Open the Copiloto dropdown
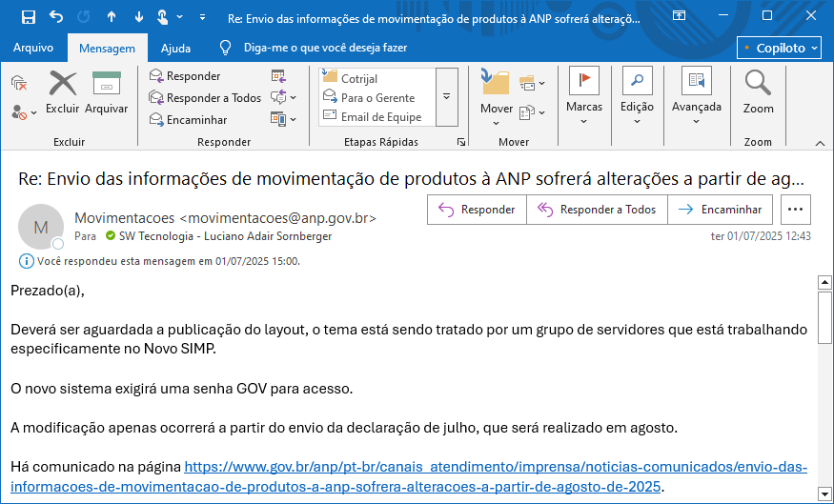834x504 pixels. pos(779,48)
